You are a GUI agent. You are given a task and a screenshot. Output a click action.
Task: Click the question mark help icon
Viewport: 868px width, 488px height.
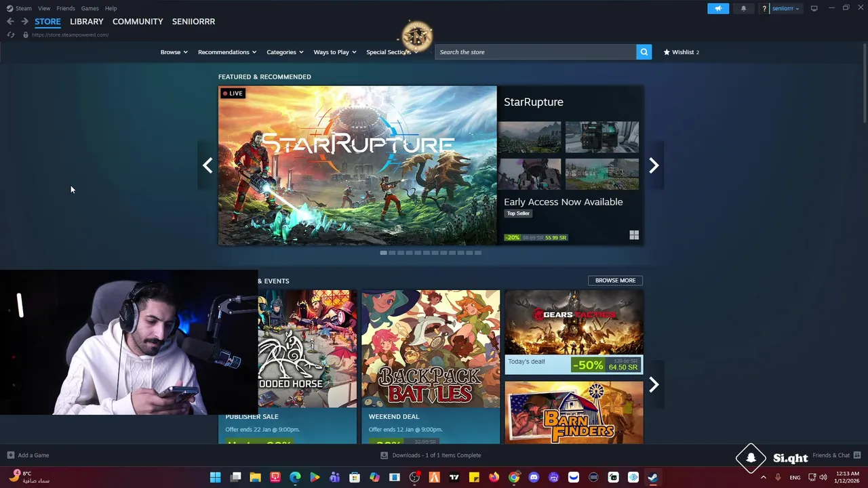tap(764, 9)
